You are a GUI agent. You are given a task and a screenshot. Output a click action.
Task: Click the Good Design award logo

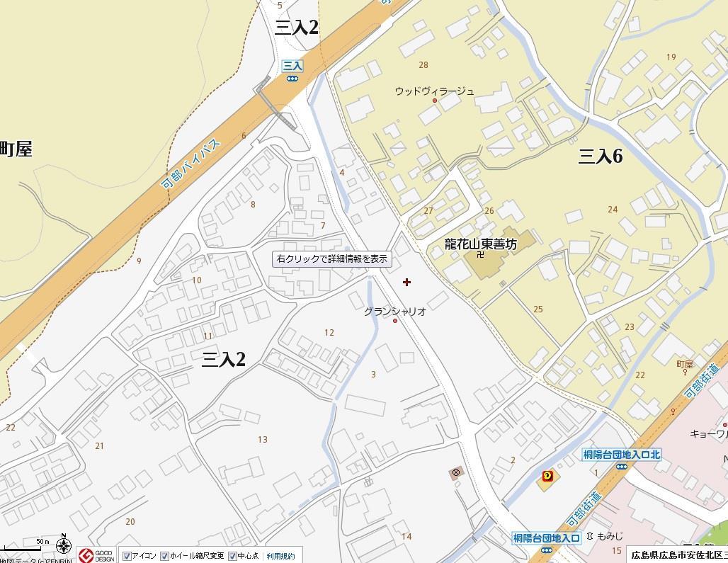96,556
